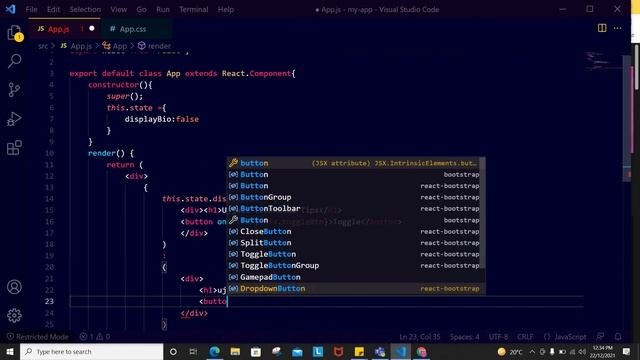Select the ButtonToolbar suggestion
The height and width of the screenshot is (360, 640).
click(353, 209)
